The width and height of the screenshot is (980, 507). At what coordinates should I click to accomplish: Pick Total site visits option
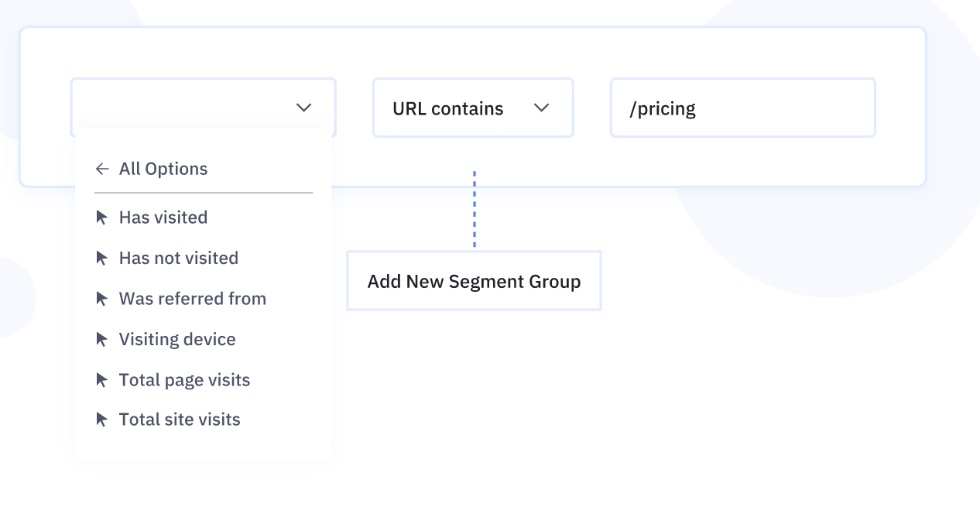click(x=180, y=420)
